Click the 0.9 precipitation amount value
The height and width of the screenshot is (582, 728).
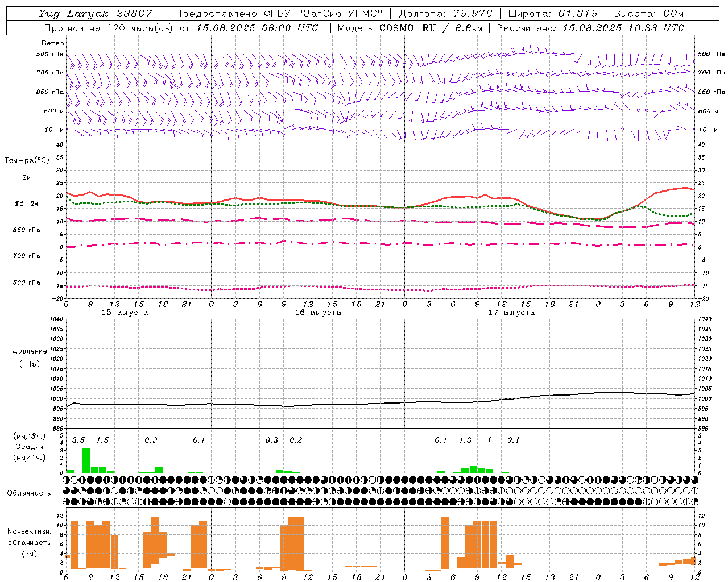[x=151, y=440]
